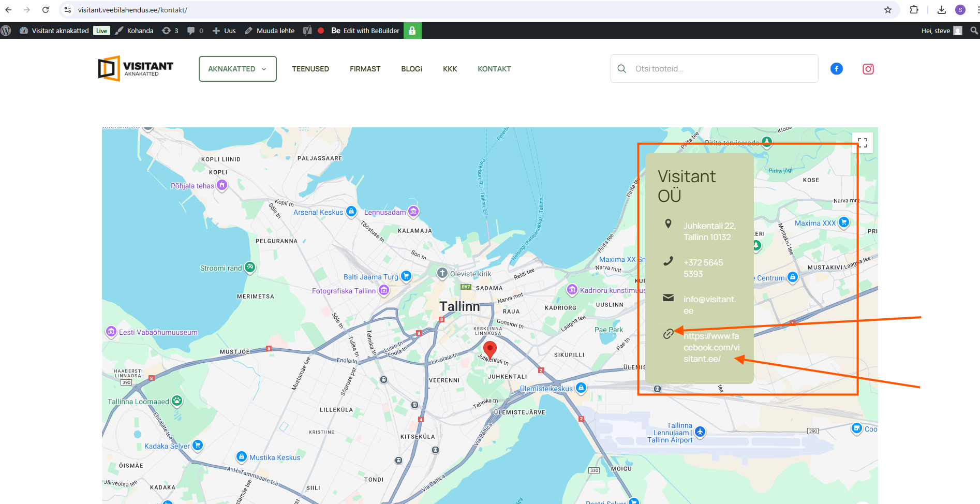Click the info@visitant.ee email link

[709, 305]
